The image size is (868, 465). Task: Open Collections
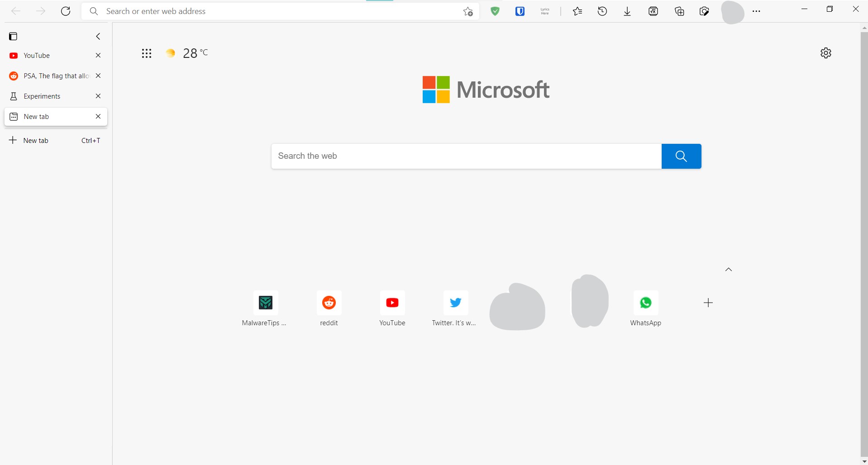pyautogui.click(x=679, y=11)
